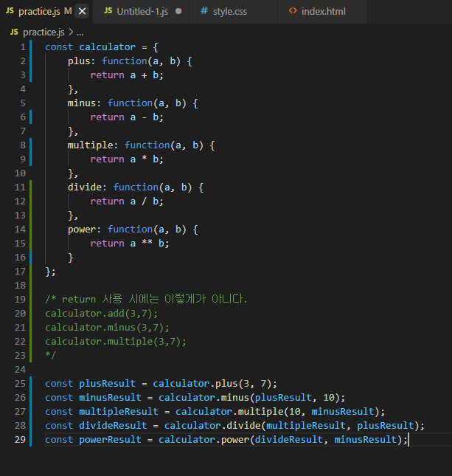This screenshot has height=476, width=452.
Task: Click line number 11 in the gutter
Action: (x=20, y=187)
